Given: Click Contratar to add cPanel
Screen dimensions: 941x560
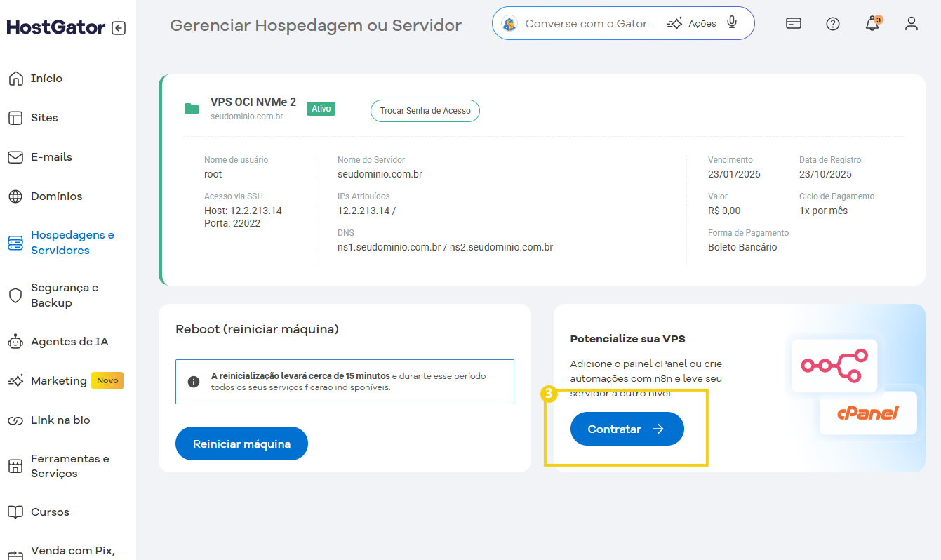Looking at the screenshot, I should pos(627,429).
